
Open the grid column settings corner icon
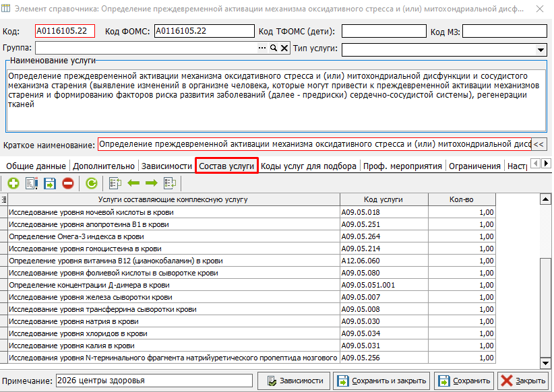pyautogui.click(x=4, y=199)
